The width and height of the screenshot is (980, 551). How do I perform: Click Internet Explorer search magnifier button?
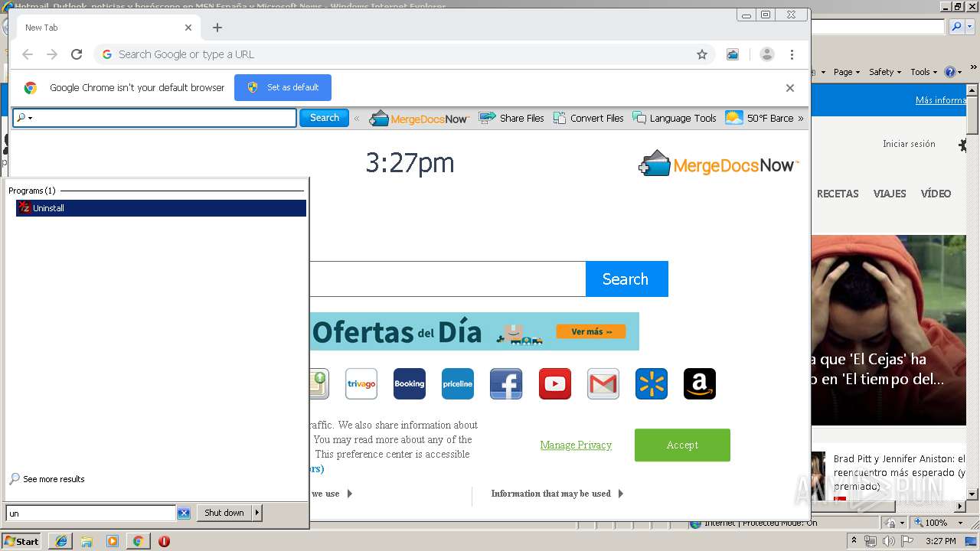pos(955,27)
